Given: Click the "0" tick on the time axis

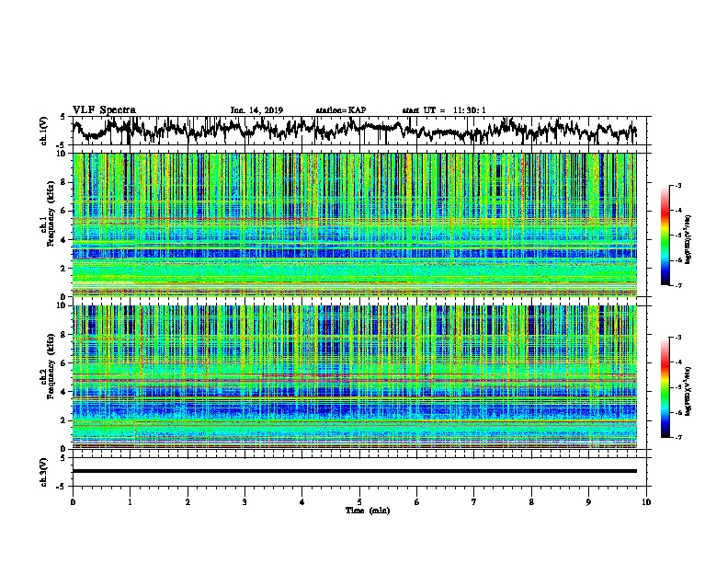Looking at the screenshot, I should (73, 502).
